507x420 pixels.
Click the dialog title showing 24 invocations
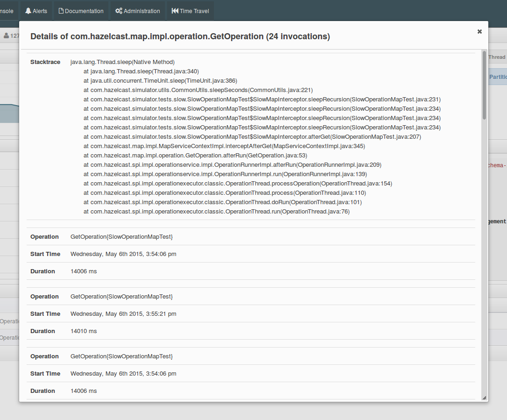coord(180,36)
